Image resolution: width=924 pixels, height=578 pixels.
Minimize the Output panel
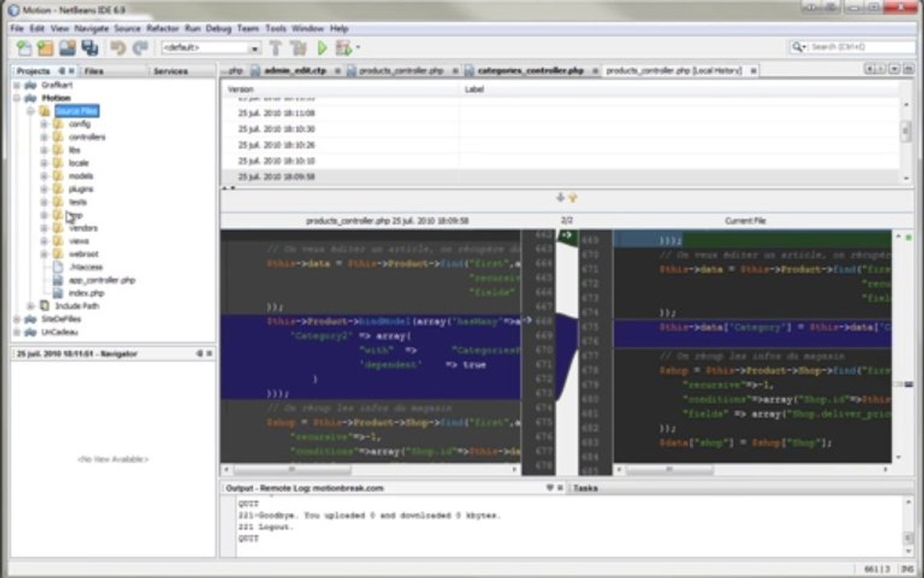click(x=549, y=488)
